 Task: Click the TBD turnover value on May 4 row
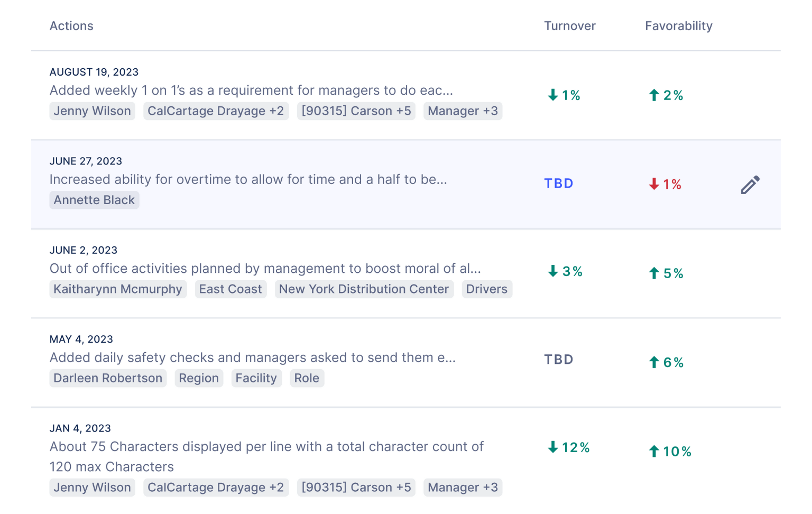pos(558,359)
